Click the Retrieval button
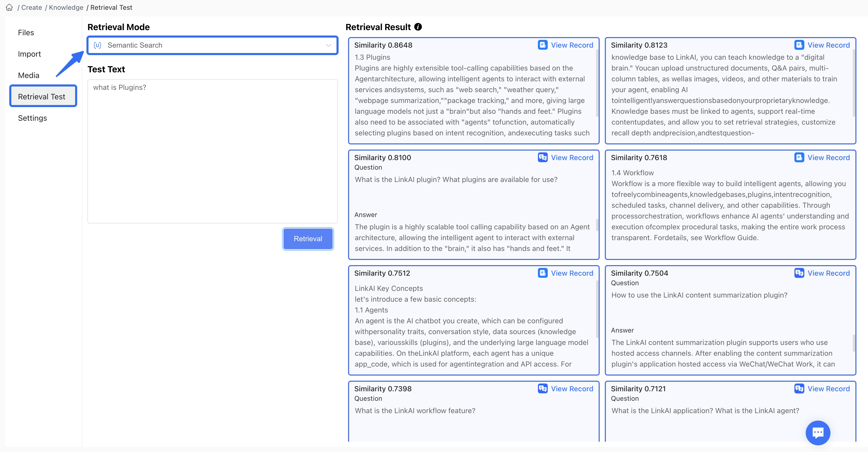The width and height of the screenshot is (868, 452). (308, 239)
